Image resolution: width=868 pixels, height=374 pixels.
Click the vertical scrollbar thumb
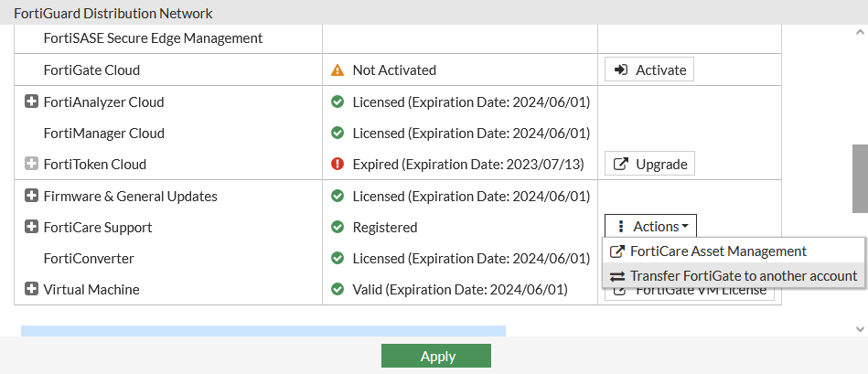[860, 177]
